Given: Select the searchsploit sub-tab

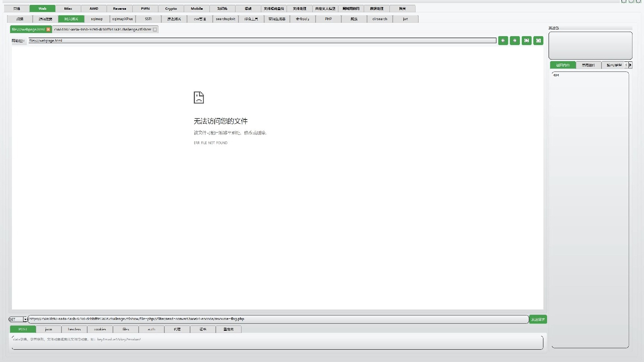Looking at the screenshot, I should coord(225,19).
